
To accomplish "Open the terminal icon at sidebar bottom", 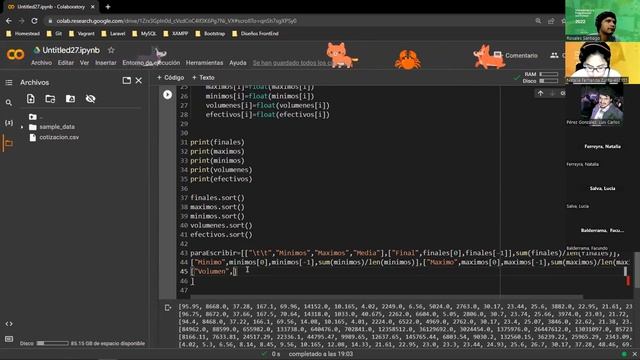I will (x=9, y=339).
